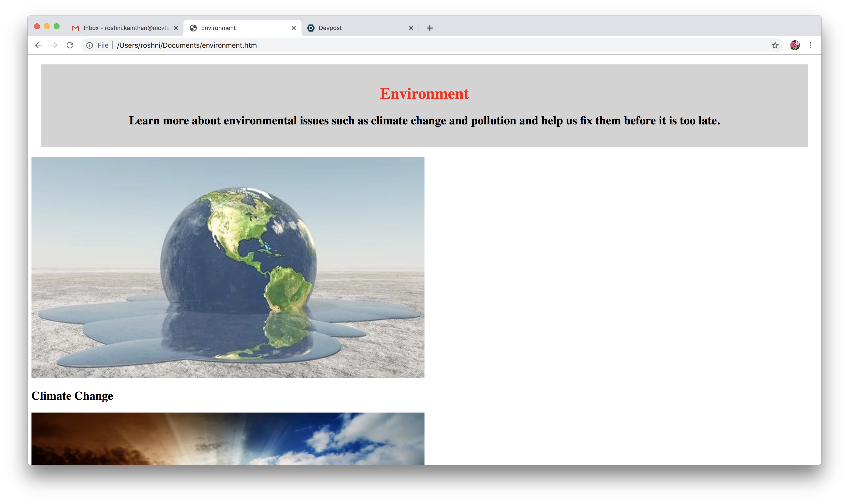Screen dimensions: 849x504
Task: Open a new tab with plus button
Action: [430, 28]
